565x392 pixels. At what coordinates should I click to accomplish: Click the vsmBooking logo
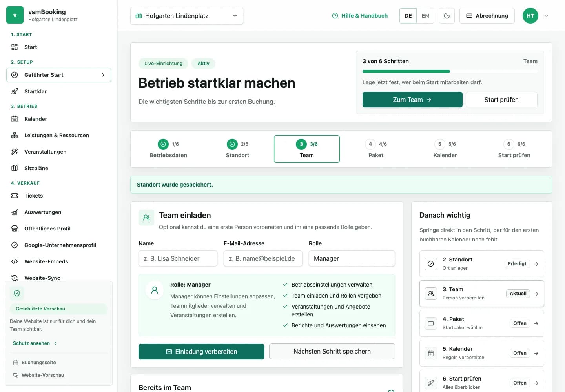pyautogui.click(x=15, y=15)
